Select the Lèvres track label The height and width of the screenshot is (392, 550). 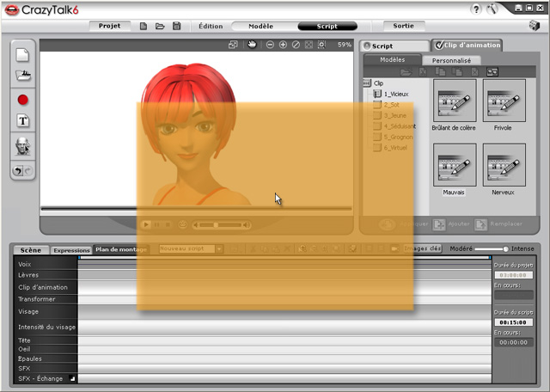pyautogui.click(x=28, y=275)
